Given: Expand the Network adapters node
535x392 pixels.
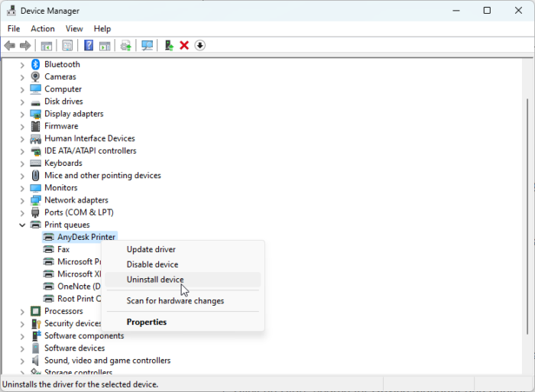Looking at the screenshot, I should [x=22, y=201].
